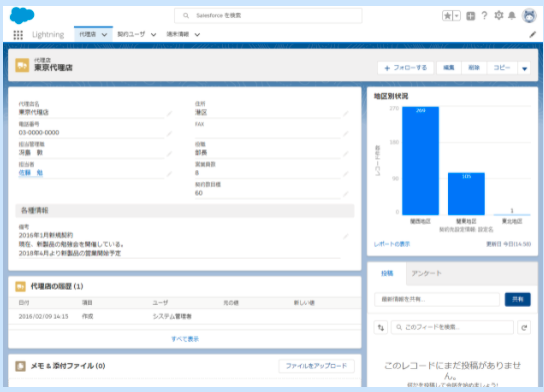Expand the 契約ユーザ tab dropdown chevron

[x=153, y=35]
